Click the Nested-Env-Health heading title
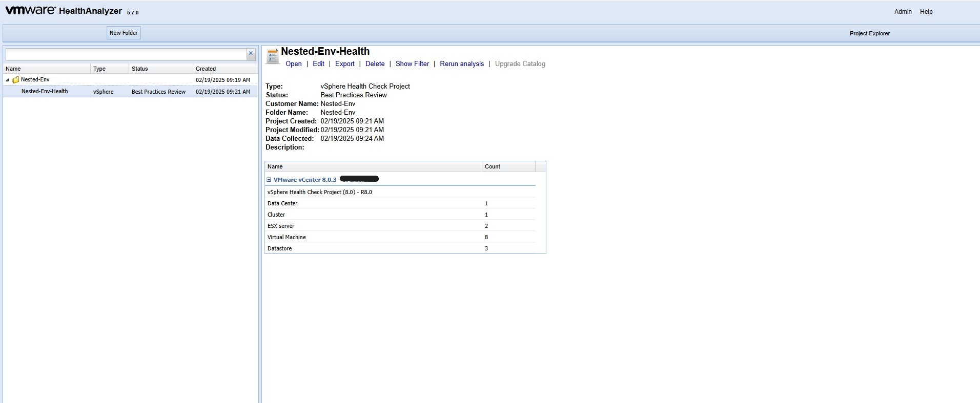The height and width of the screenshot is (403, 980). click(325, 51)
